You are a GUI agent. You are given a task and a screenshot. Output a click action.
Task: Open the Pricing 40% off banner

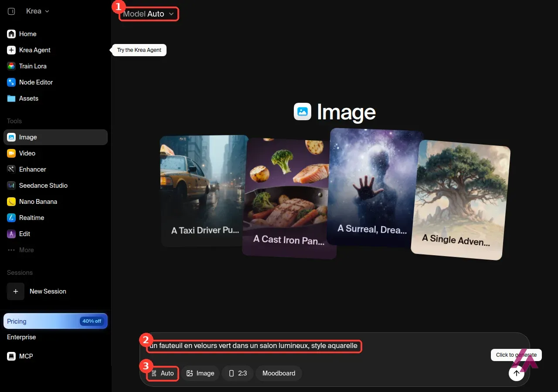[55, 321]
